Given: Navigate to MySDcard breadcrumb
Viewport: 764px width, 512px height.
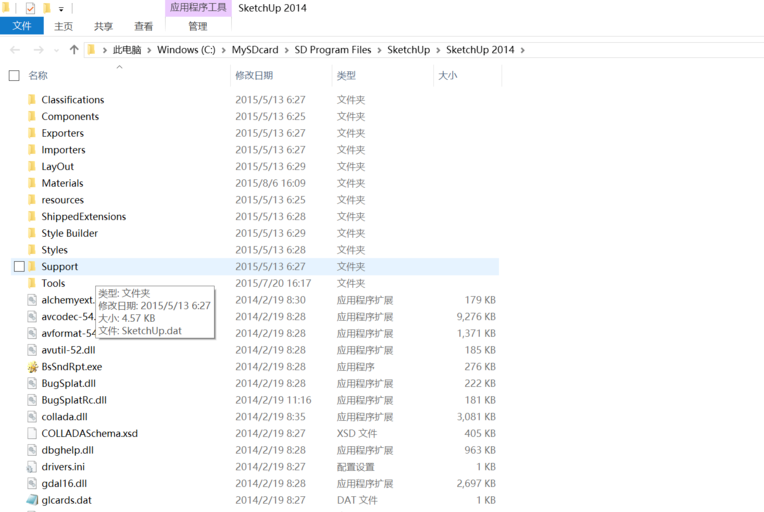Looking at the screenshot, I should (255, 50).
